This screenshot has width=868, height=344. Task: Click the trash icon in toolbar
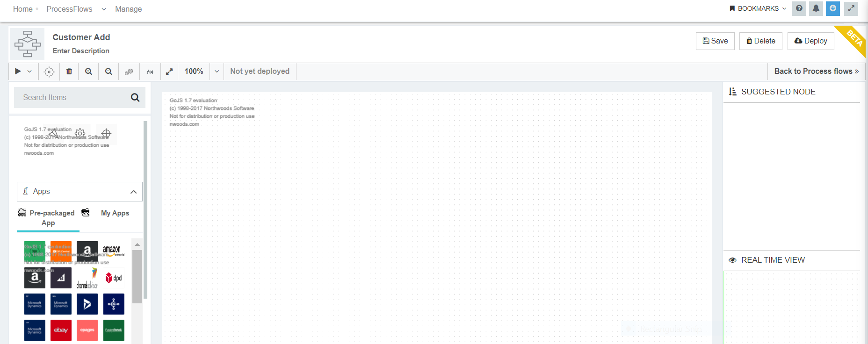pos(69,72)
